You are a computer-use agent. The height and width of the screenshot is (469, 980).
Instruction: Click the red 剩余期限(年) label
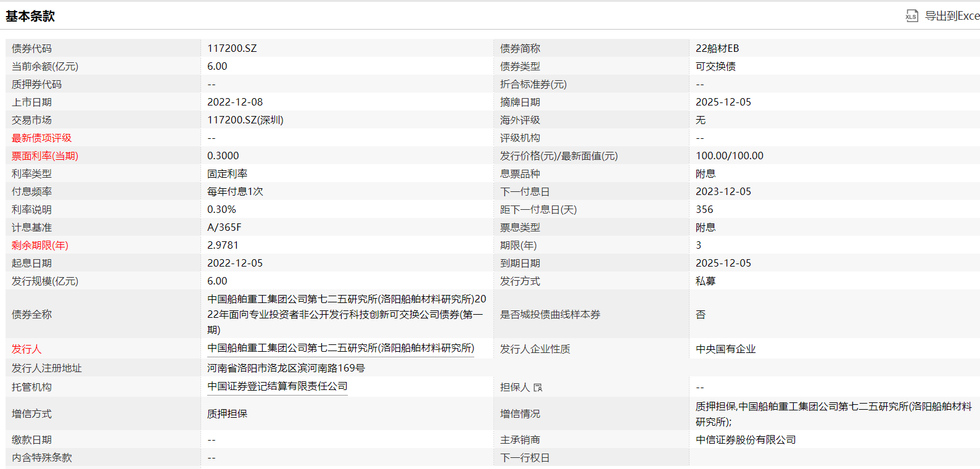[40, 246]
